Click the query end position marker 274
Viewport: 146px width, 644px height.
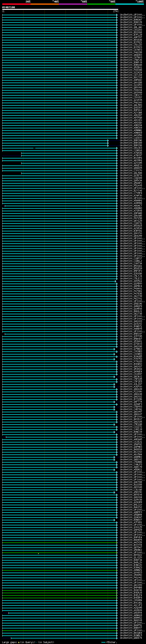click(115, 11)
